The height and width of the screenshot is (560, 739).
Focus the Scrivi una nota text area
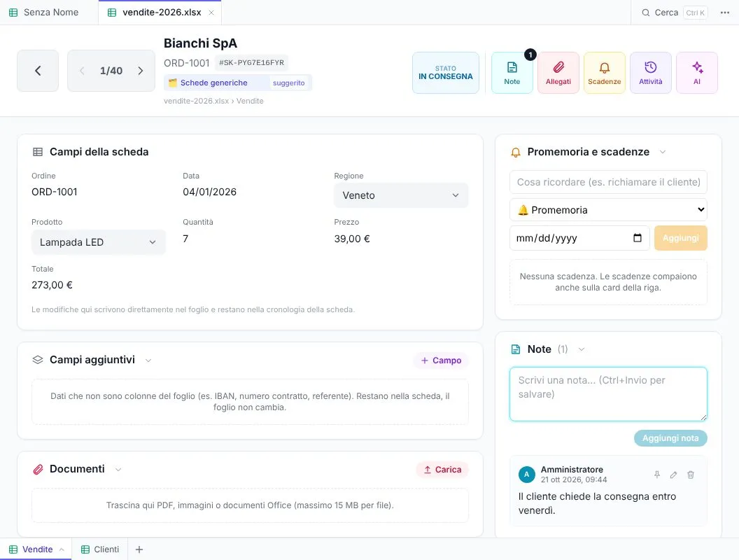608,394
